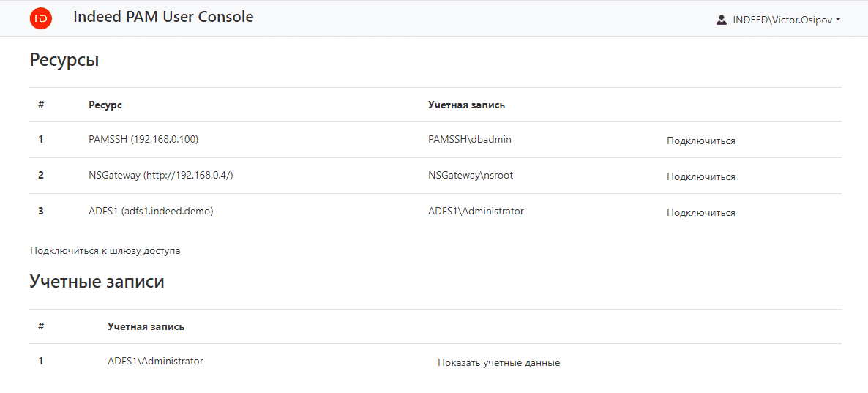This screenshot has width=868, height=393.
Task: Click ADFS1\Administrator in accounts table
Action: 155,361
